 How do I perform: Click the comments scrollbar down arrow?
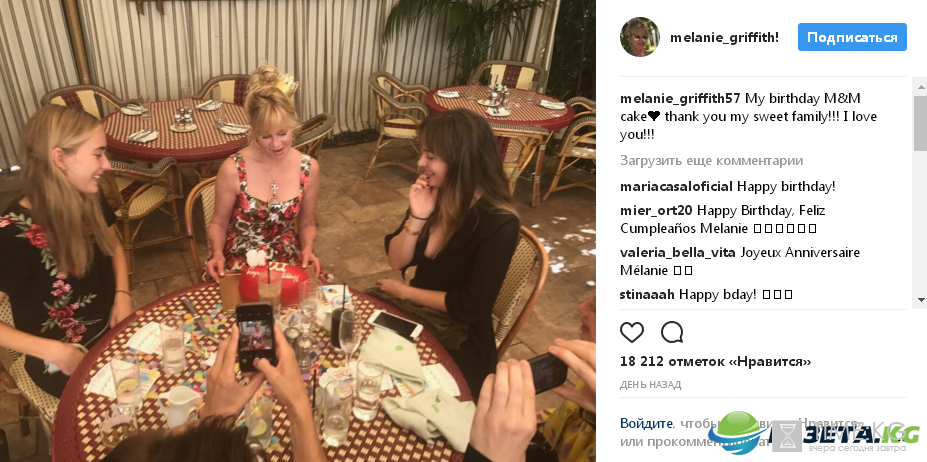tap(920, 300)
